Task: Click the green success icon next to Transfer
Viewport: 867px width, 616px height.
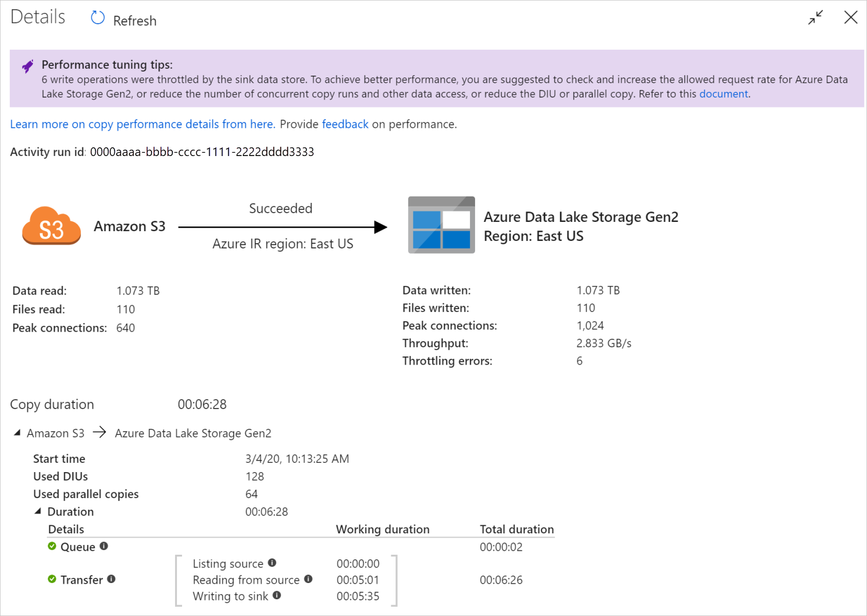Action: [x=51, y=579]
